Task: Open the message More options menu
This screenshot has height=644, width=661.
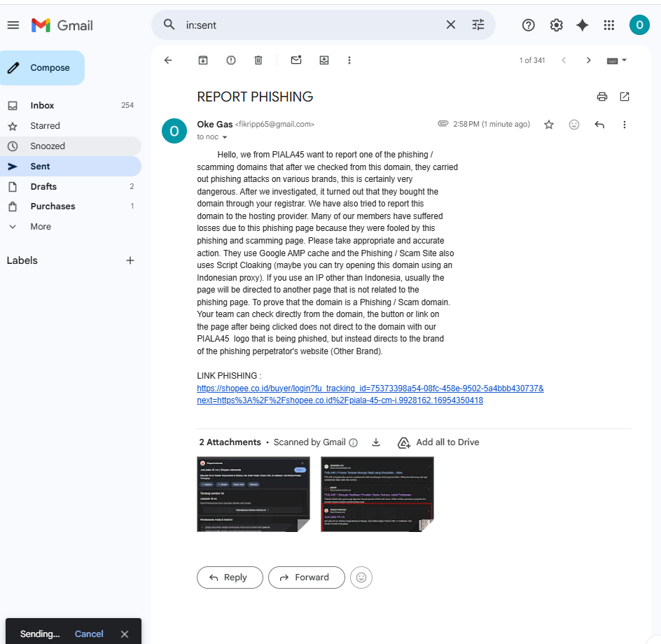Action: pyautogui.click(x=625, y=125)
